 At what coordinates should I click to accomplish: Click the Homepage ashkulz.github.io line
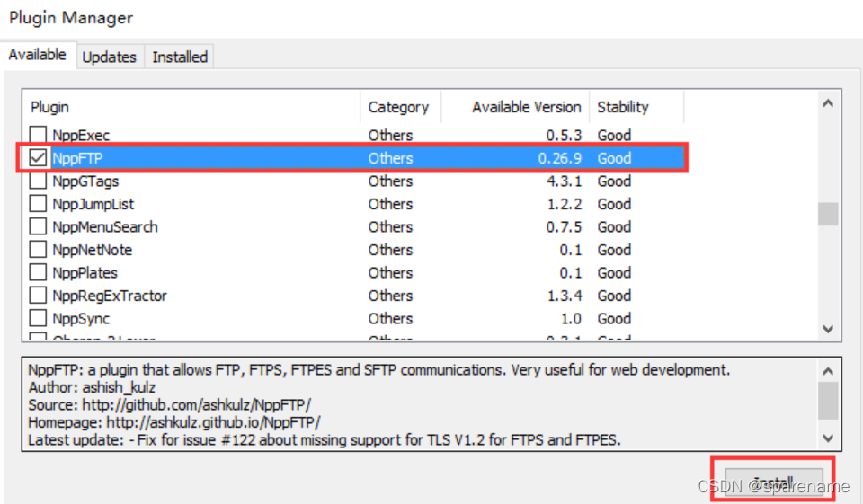pyautogui.click(x=173, y=422)
